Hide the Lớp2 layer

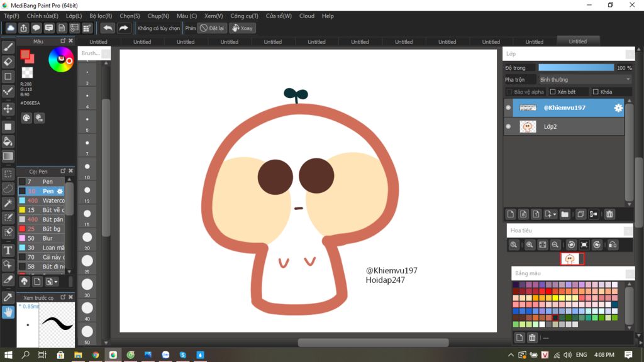(508, 126)
